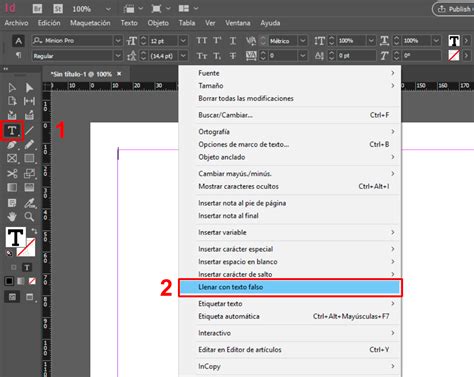The width and height of the screenshot is (474, 377).
Task: Choose Buscar/Cambiar... from context menu
Action: (x=290, y=115)
